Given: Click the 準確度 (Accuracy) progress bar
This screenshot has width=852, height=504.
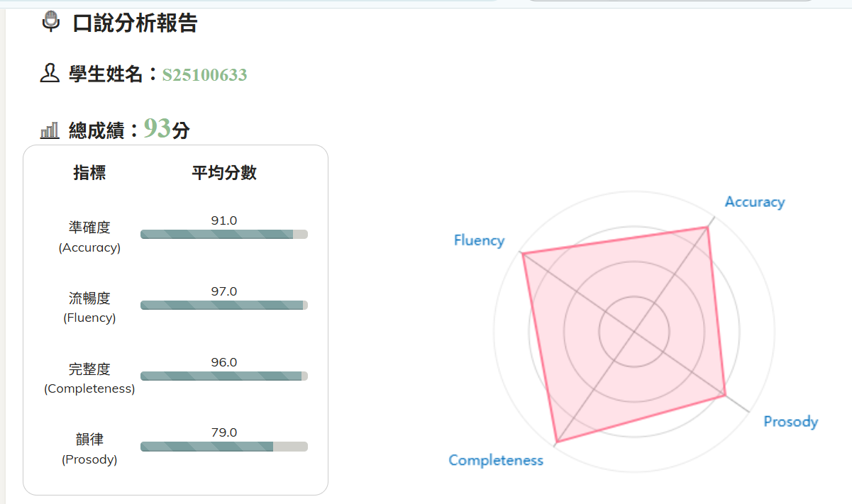Looking at the screenshot, I should (x=223, y=235).
